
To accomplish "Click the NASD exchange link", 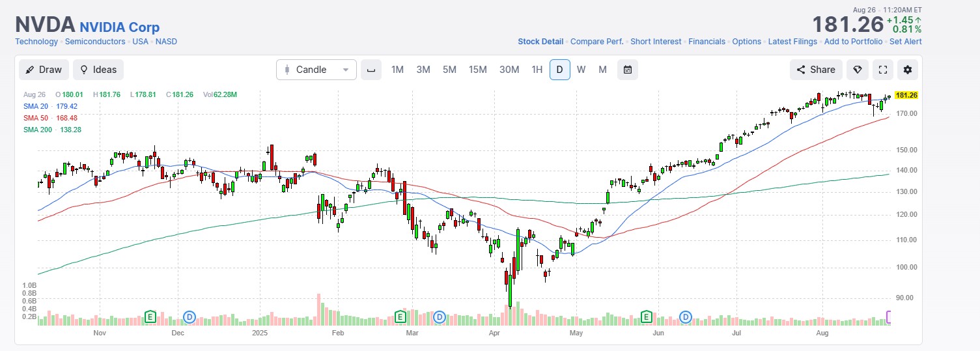I will coord(166,42).
